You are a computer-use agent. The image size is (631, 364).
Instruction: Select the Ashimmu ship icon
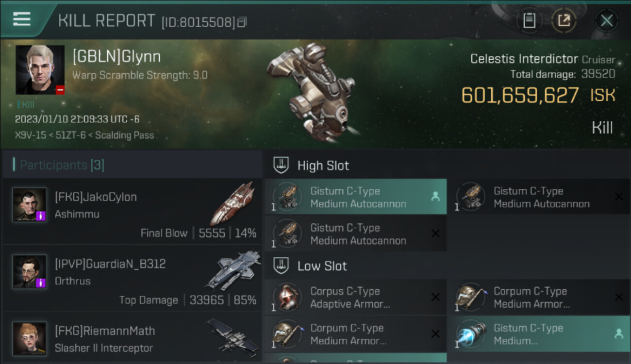tap(232, 203)
